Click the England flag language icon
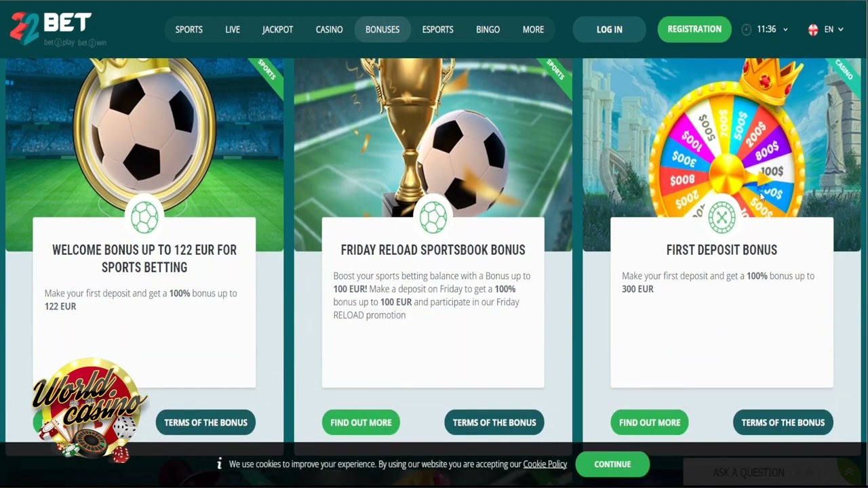The height and width of the screenshot is (488, 868). coord(813,30)
